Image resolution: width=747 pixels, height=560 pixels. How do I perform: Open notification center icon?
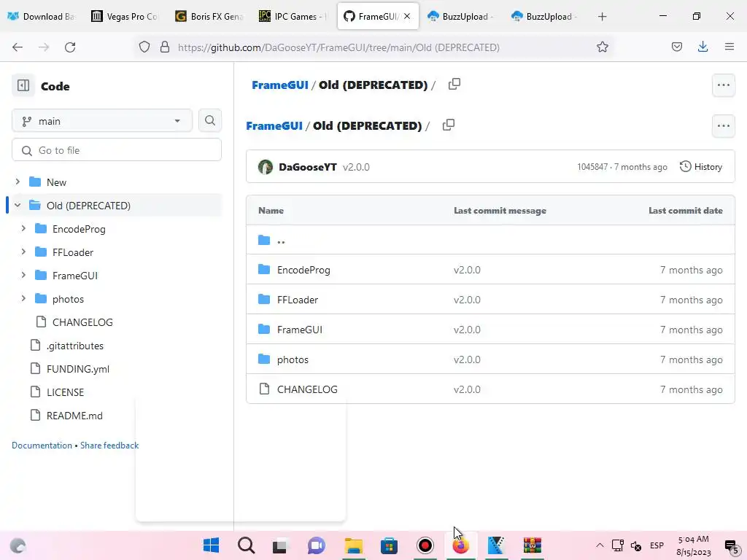pos(731,545)
